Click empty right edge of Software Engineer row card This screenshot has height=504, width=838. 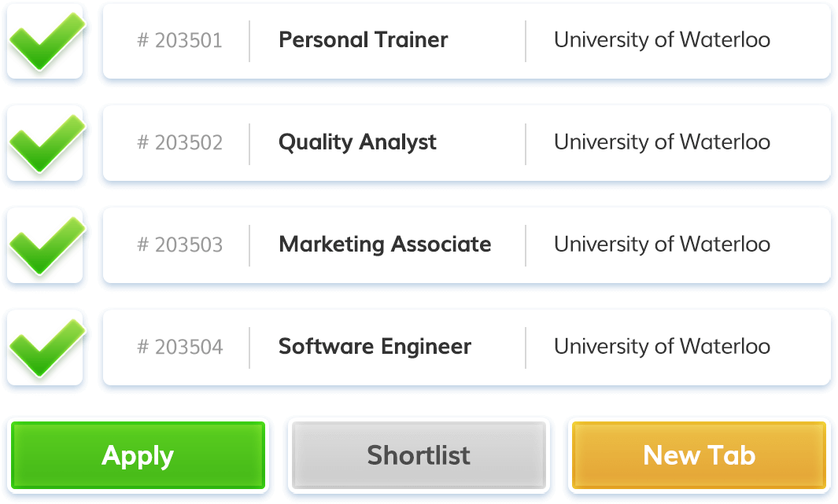tap(802, 348)
